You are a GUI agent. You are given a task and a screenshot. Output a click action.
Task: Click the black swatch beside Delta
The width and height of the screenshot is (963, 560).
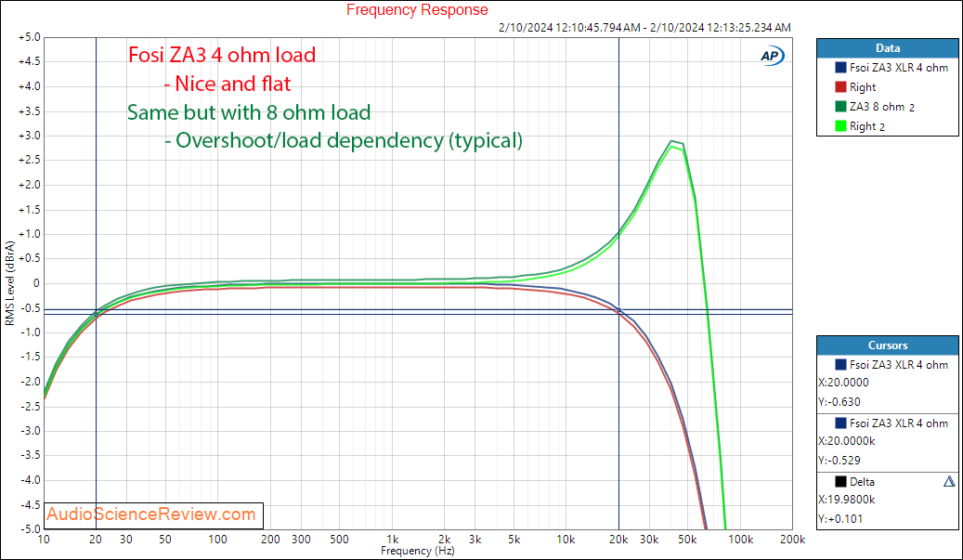[840, 481]
